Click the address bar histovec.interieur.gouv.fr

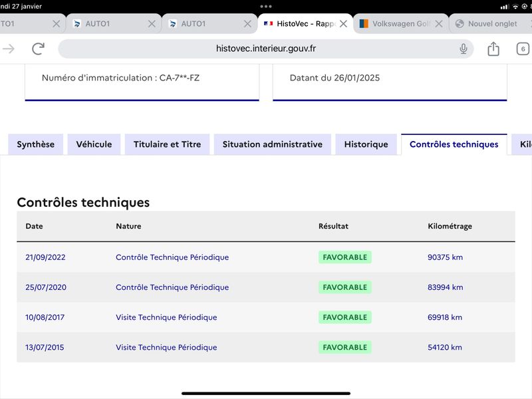click(x=265, y=49)
